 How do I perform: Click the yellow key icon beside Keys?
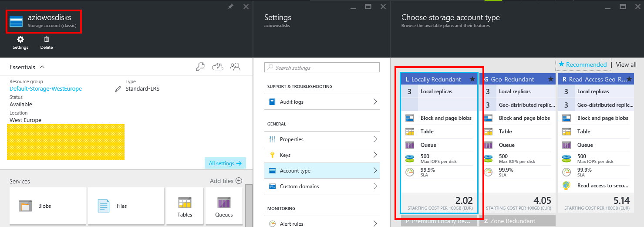[x=272, y=155]
